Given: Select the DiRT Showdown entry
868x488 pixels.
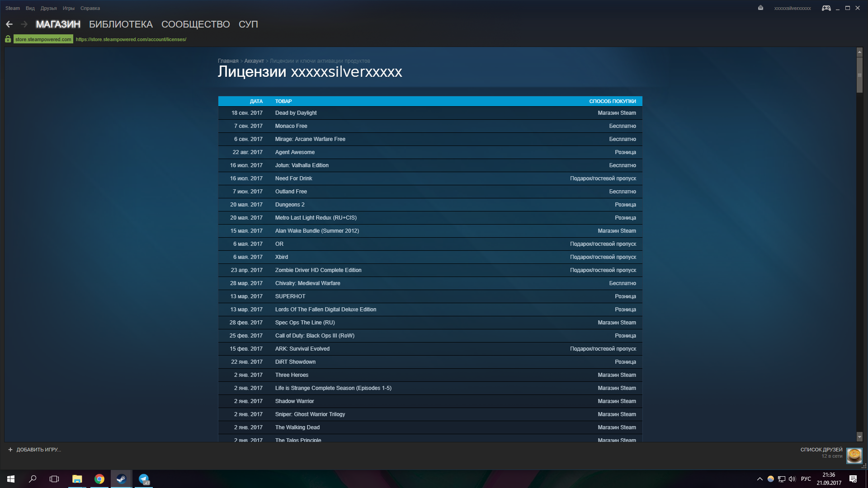Looking at the screenshot, I should click(x=430, y=362).
